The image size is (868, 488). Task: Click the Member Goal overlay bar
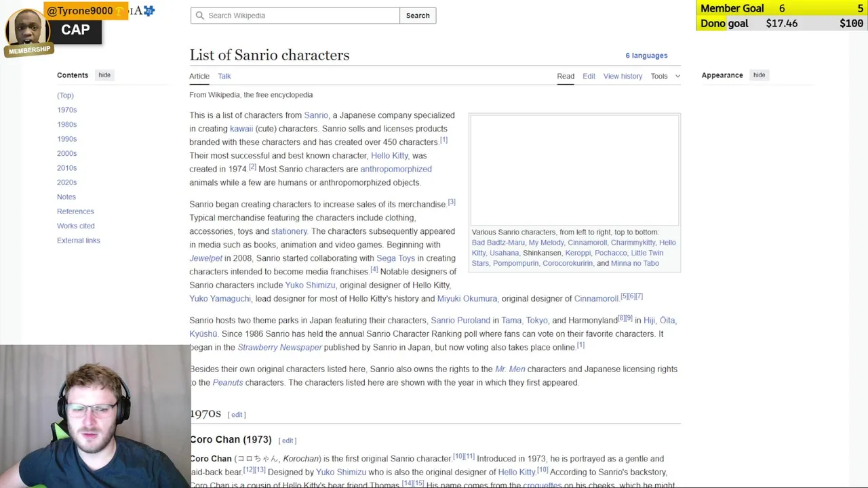[782, 8]
